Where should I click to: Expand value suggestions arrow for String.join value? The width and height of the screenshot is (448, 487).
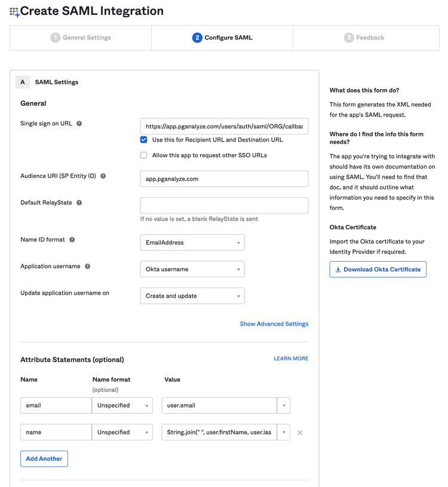(284, 433)
